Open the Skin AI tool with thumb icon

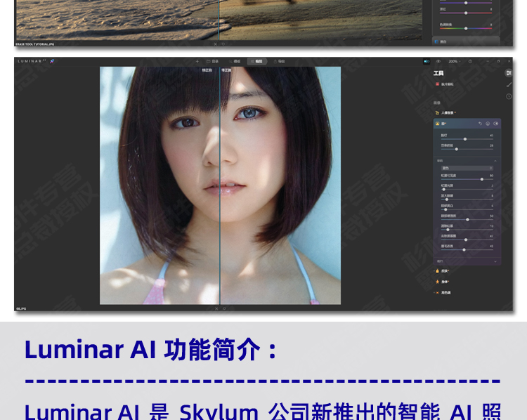point(437,271)
